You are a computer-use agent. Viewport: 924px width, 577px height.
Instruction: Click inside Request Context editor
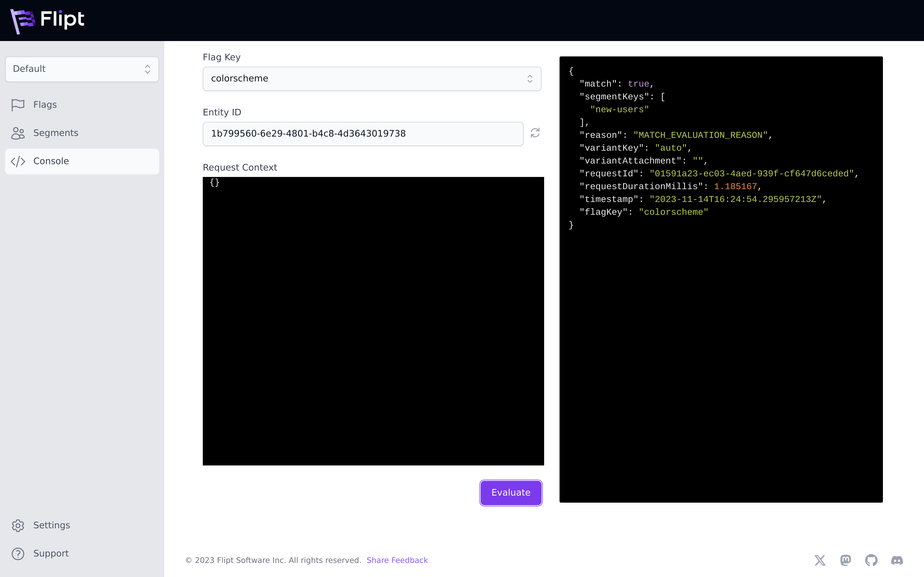point(373,321)
